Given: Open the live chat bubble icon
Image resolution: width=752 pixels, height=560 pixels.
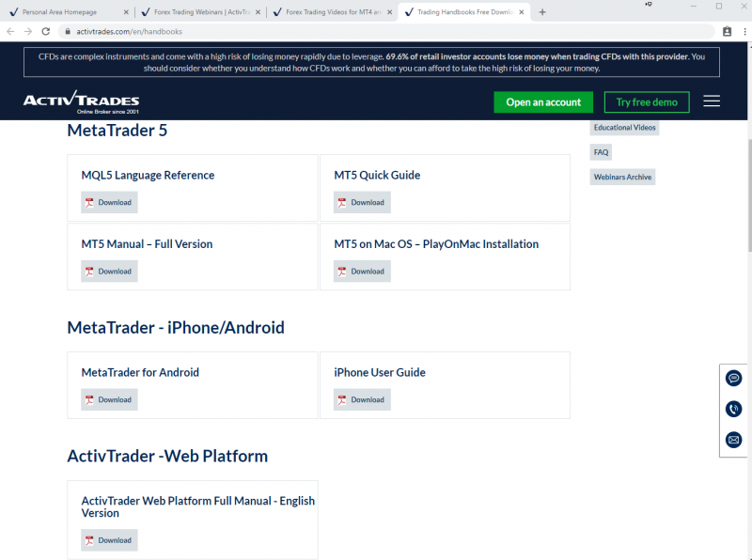Looking at the screenshot, I should [x=733, y=379].
